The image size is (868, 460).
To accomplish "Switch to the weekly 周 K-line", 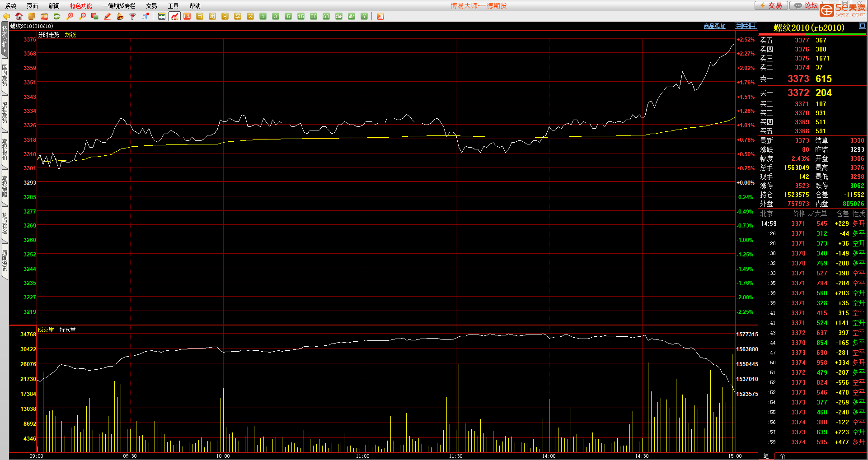I will tap(212, 16).
